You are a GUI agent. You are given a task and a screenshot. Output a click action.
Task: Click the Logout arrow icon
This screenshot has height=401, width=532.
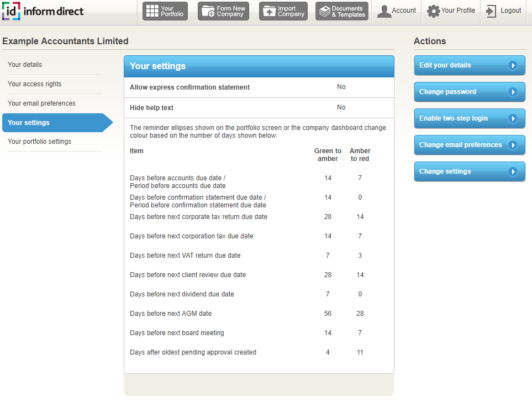click(491, 11)
